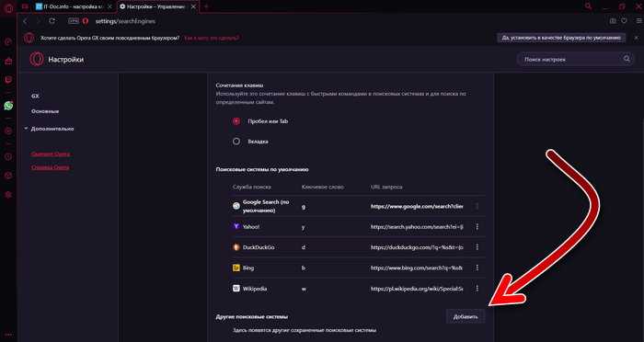Click the duckduckgo.com request URL
Image resolution: width=644 pixels, height=342 pixels.
pos(417,247)
